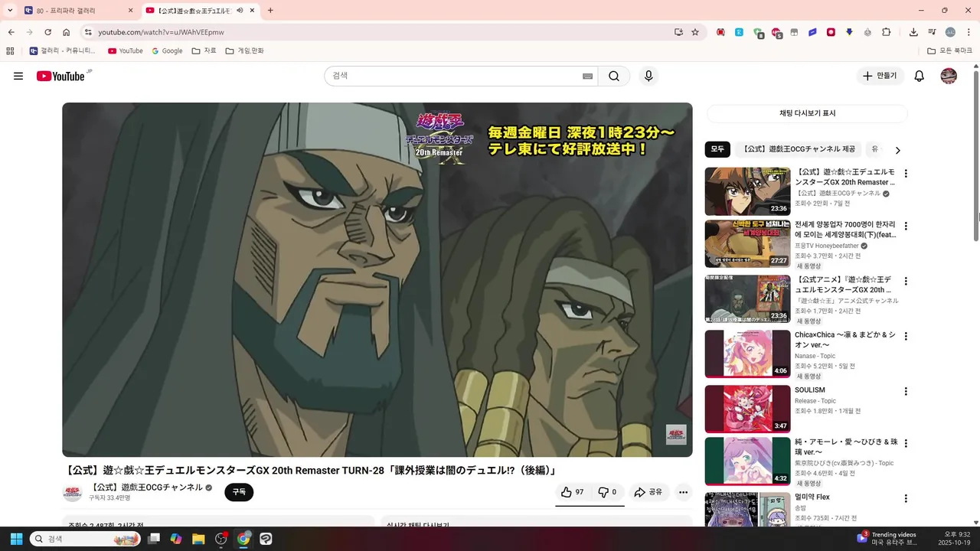Viewport: 980px width, 551px height.
Task: Open File Explorer from the taskbar
Action: tap(198, 539)
